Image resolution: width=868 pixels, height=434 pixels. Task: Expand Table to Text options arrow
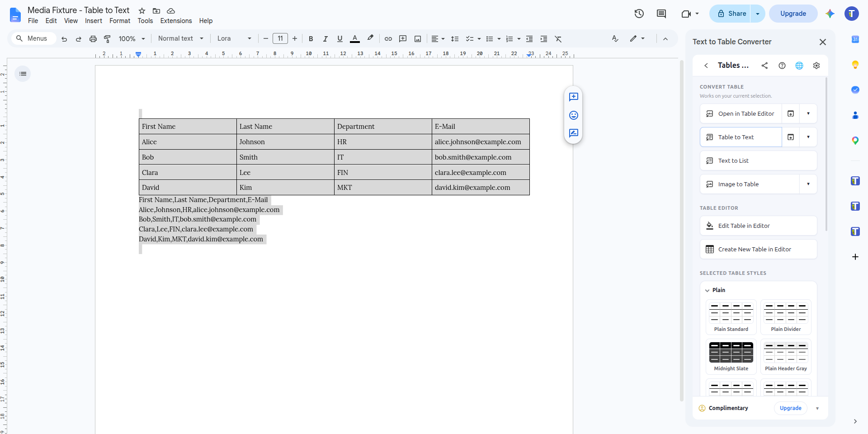point(808,137)
